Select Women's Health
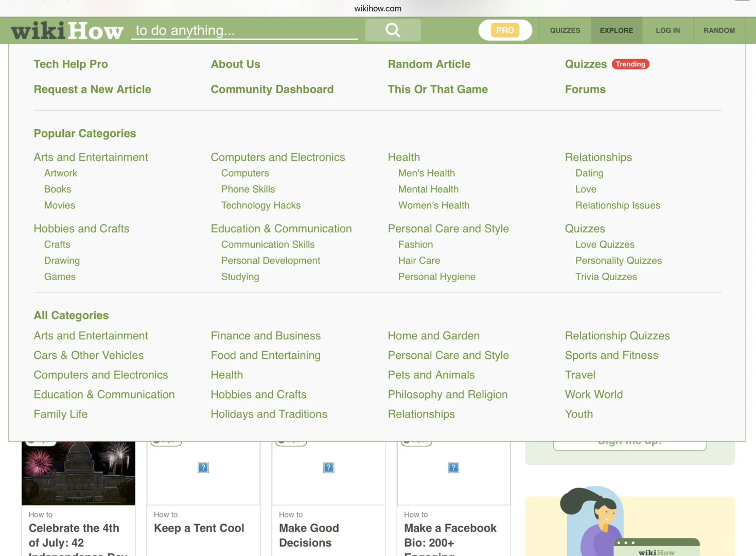Image resolution: width=756 pixels, height=556 pixels. click(x=434, y=205)
